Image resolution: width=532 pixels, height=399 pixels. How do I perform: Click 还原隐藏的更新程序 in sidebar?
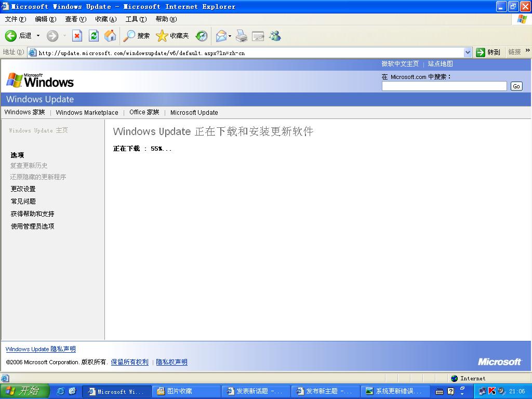point(38,177)
